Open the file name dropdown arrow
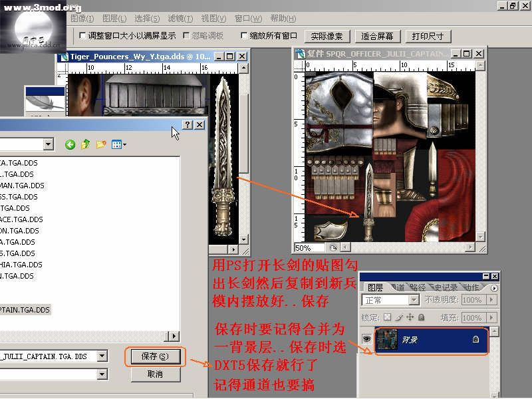532x399 pixels. pos(101,356)
